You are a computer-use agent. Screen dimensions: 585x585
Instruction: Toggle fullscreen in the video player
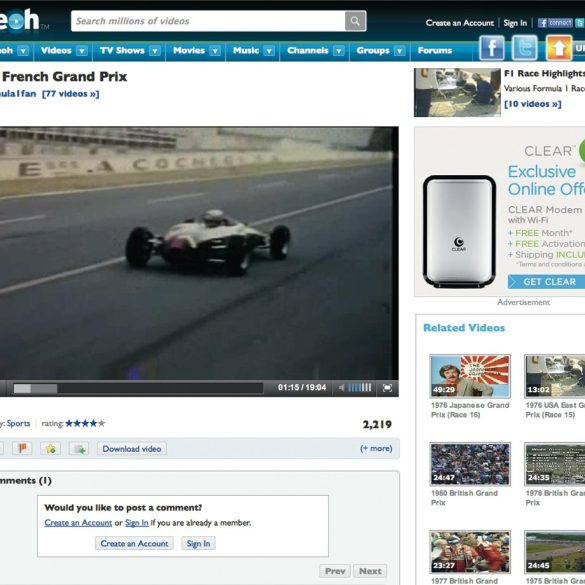coord(387,388)
